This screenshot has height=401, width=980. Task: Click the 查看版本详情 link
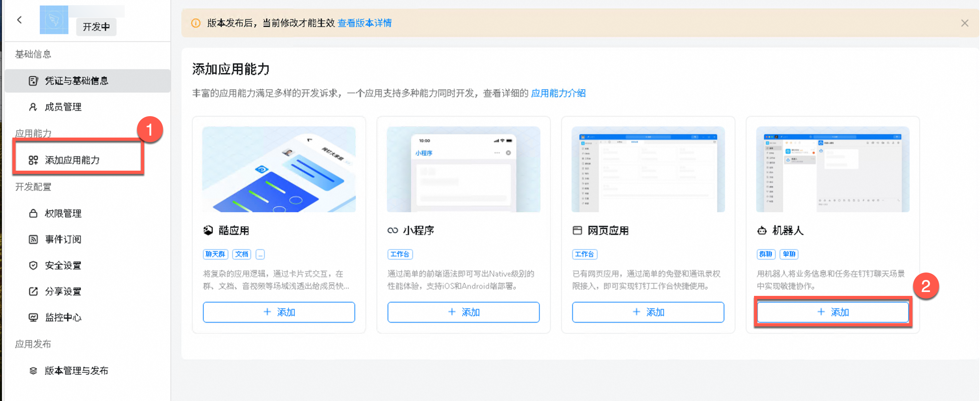364,23
